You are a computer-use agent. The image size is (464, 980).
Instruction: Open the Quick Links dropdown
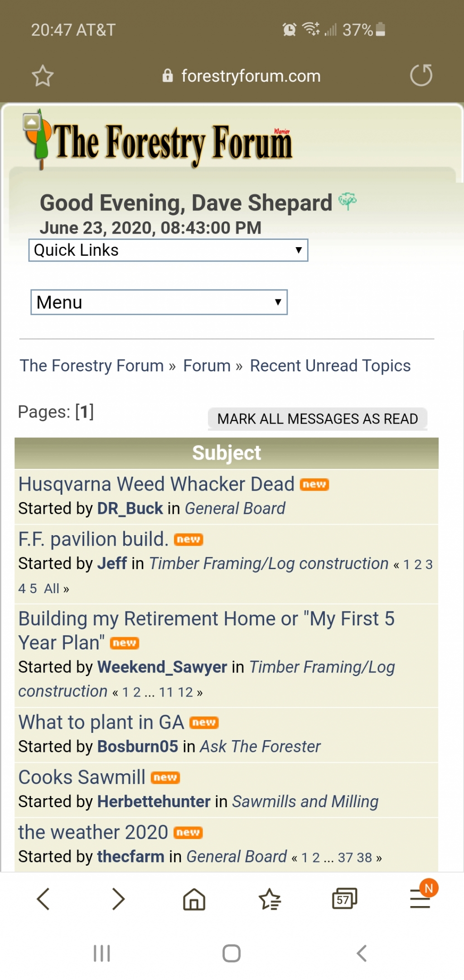(x=168, y=250)
